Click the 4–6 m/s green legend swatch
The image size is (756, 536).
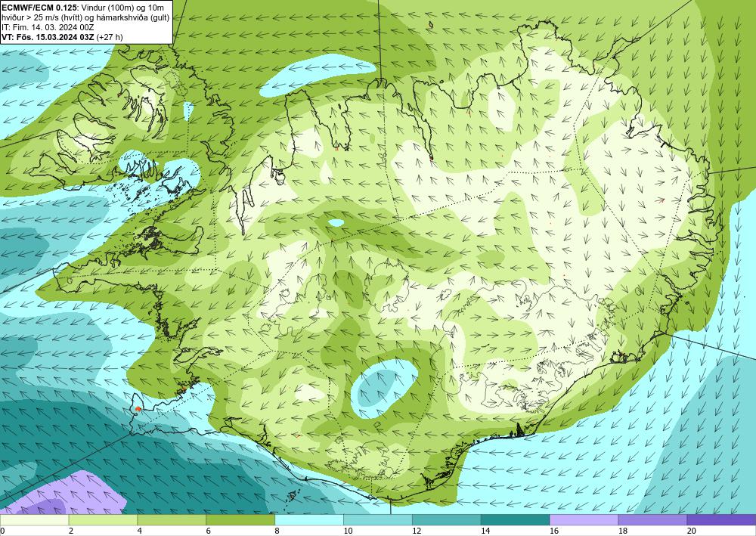pyautogui.click(x=172, y=520)
